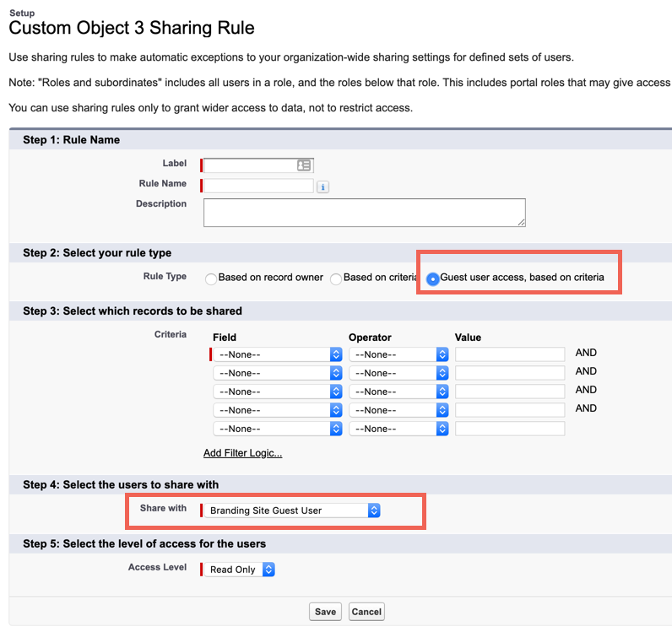Click the Step 1: Rule Name heading

[71, 140]
